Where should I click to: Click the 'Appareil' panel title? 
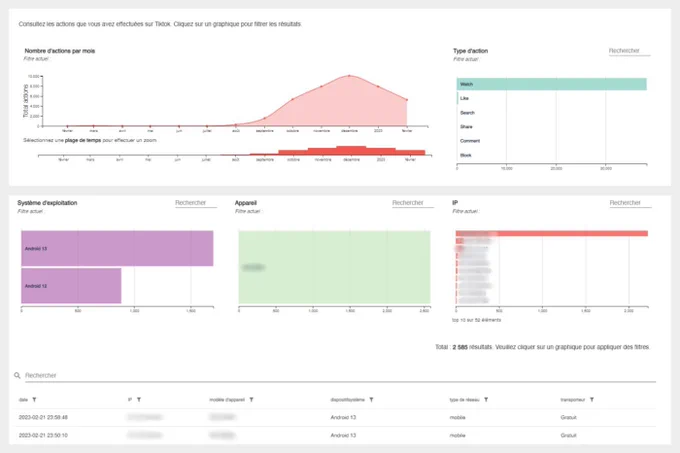tap(245, 203)
